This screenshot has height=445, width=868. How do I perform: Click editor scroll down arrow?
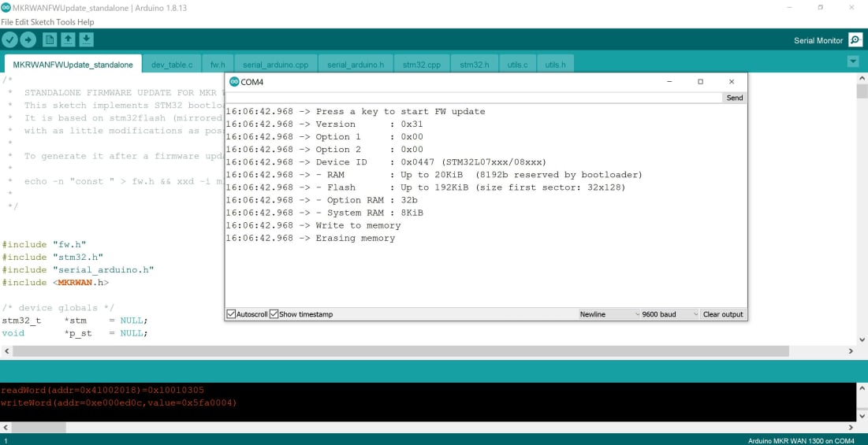(862, 339)
